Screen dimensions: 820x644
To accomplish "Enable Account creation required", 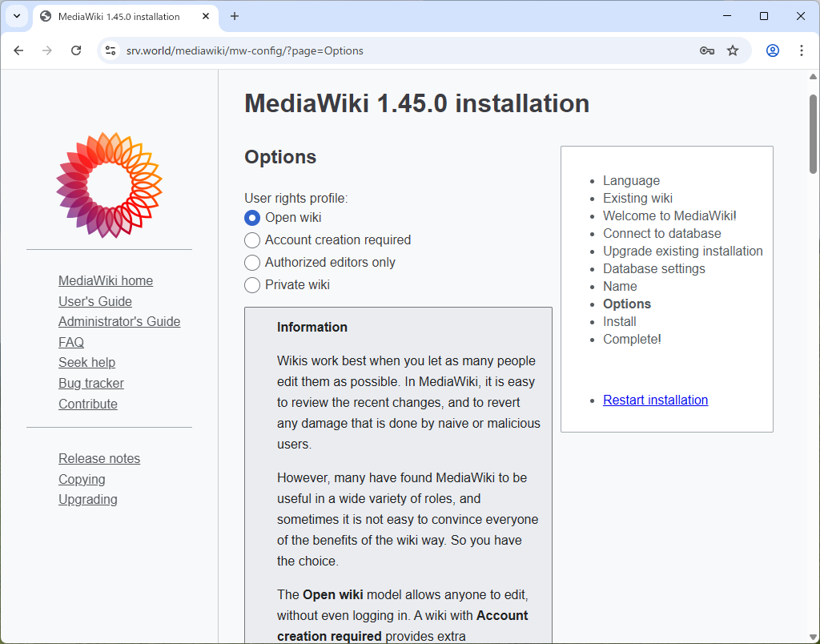I will (x=252, y=239).
